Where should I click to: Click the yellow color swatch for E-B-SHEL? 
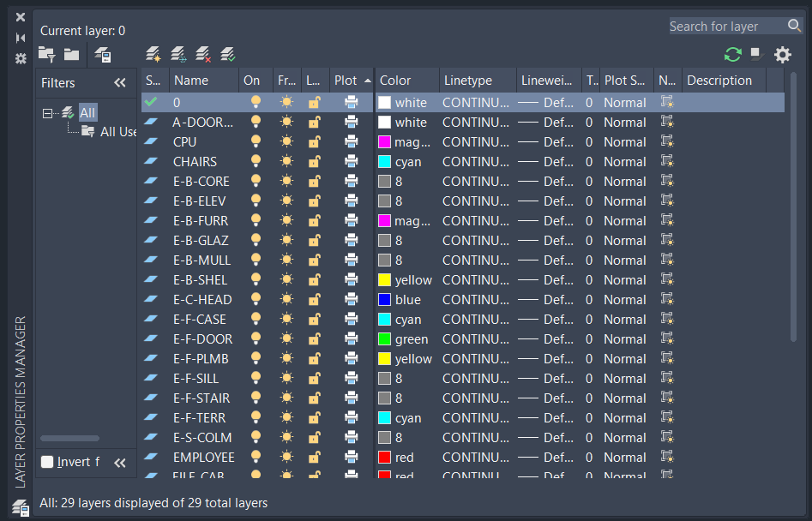pyautogui.click(x=384, y=280)
